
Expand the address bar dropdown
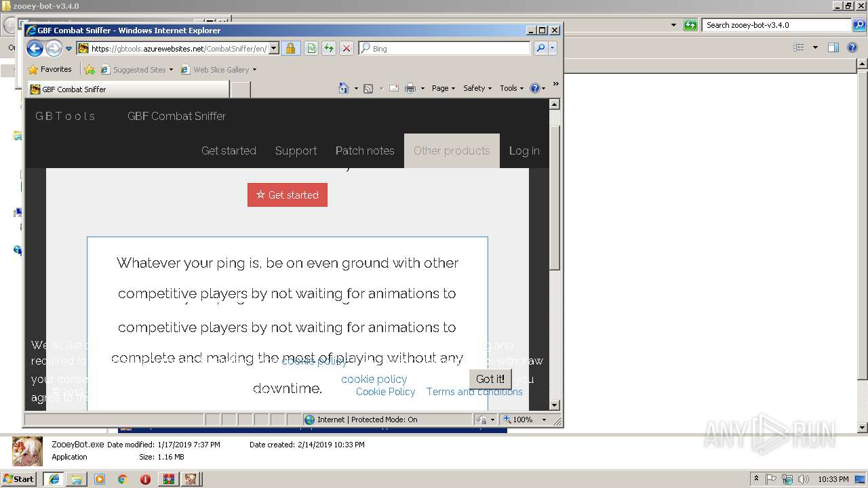tap(274, 49)
